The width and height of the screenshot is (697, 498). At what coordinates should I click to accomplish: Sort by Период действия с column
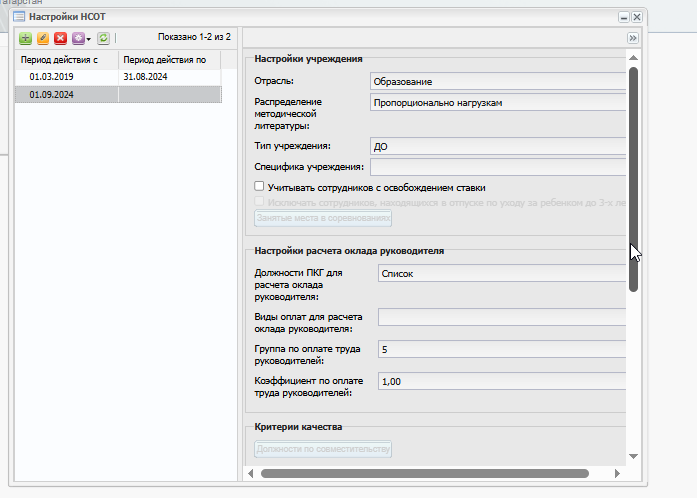67,60
